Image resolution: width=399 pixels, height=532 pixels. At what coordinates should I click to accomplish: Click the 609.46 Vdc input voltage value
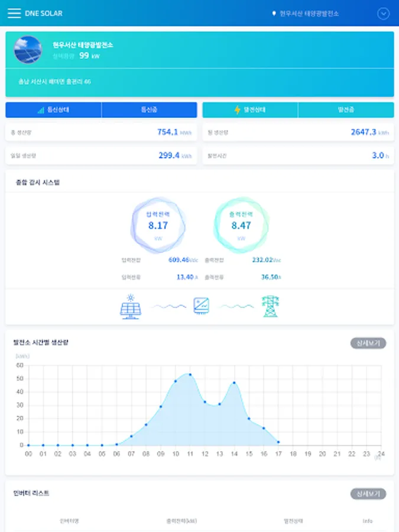pyautogui.click(x=183, y=260)
